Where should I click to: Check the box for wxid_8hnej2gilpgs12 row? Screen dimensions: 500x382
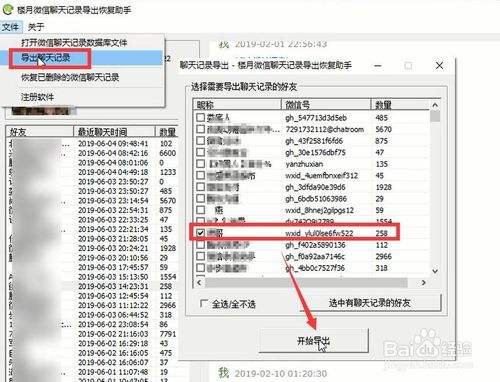pyautogui.click(x=200, y=210)
